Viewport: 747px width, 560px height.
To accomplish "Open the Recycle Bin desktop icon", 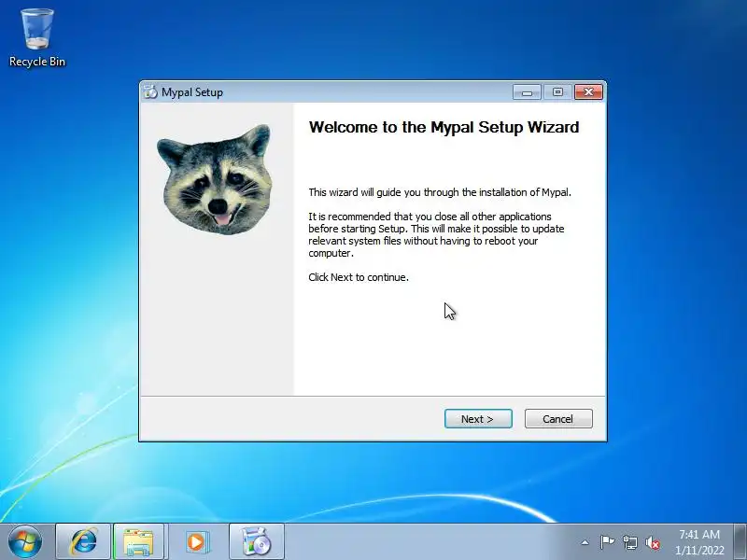I will tap(37, 38).
